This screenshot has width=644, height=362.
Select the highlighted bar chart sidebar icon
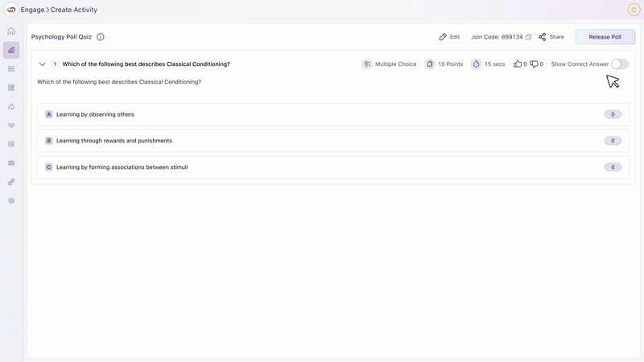click(x=11, y=50)
